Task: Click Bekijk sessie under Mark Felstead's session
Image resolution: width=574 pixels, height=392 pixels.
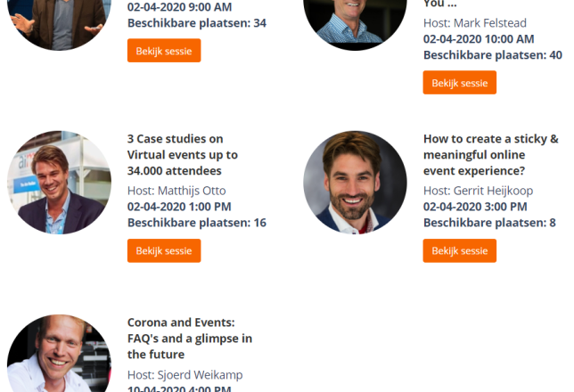Action: point(459,83)
